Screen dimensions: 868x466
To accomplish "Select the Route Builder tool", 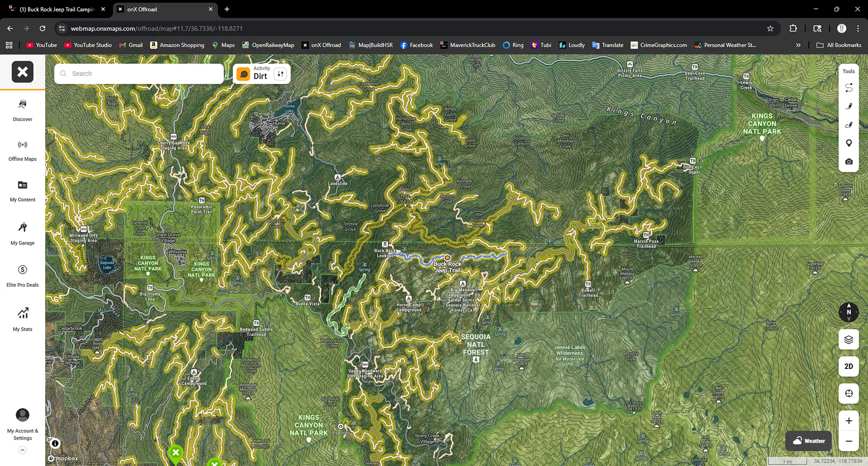I will click(849, 87).
